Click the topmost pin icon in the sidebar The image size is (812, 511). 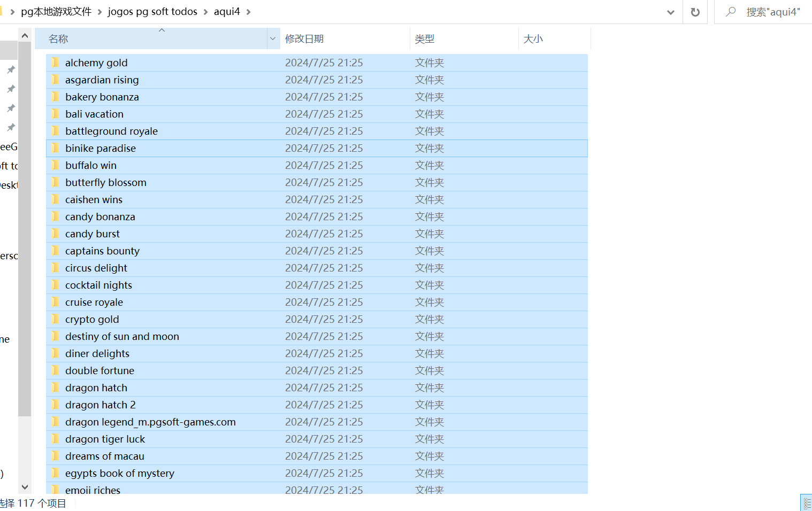(x=11, y=69)
